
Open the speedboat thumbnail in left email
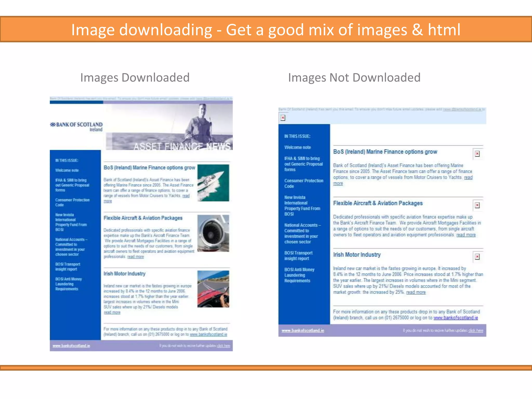coord(213,183)
